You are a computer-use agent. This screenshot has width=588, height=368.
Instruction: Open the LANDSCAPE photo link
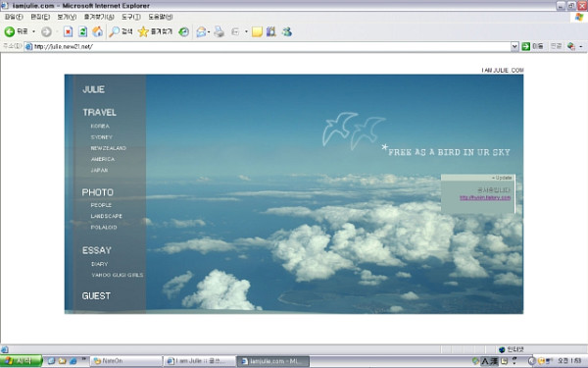click(107, 216)
